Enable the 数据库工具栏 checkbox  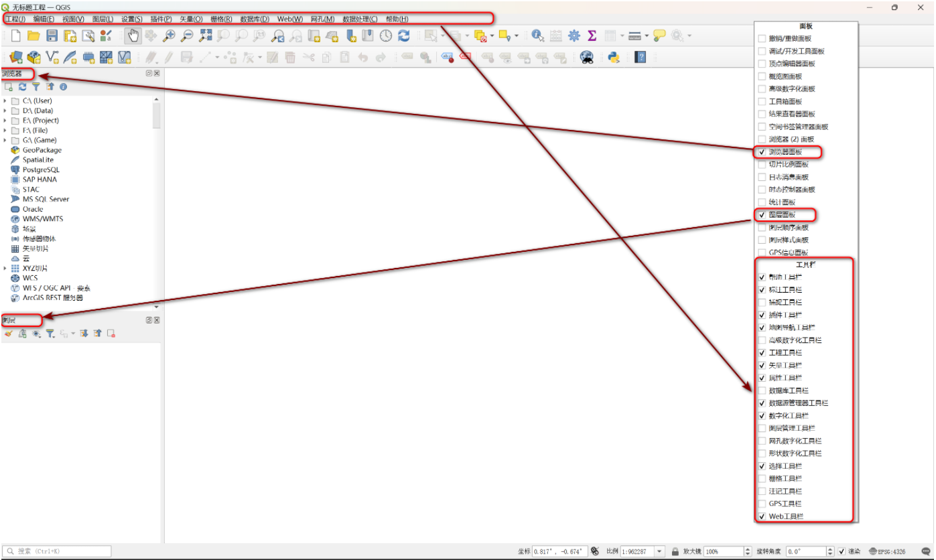coord(762,391)
